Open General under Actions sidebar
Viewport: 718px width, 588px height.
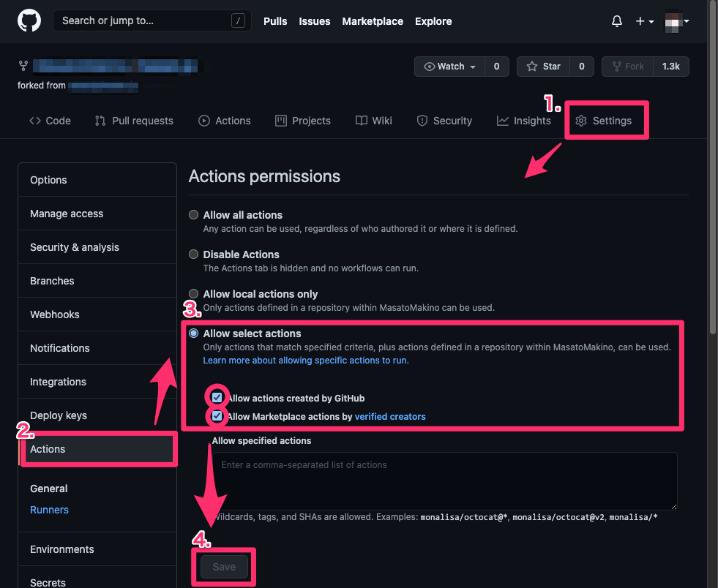tap(49, 489)
